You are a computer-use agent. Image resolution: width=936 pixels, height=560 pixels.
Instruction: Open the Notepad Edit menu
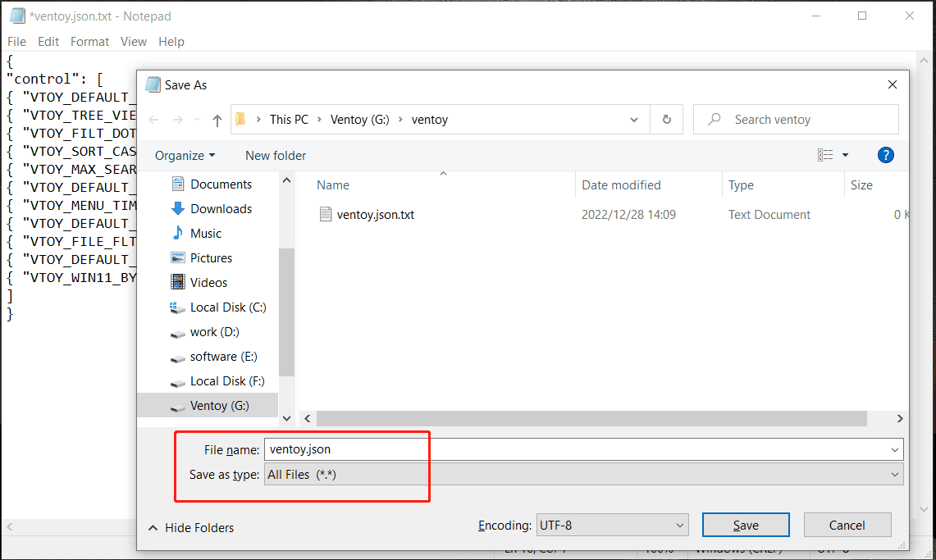48,42
